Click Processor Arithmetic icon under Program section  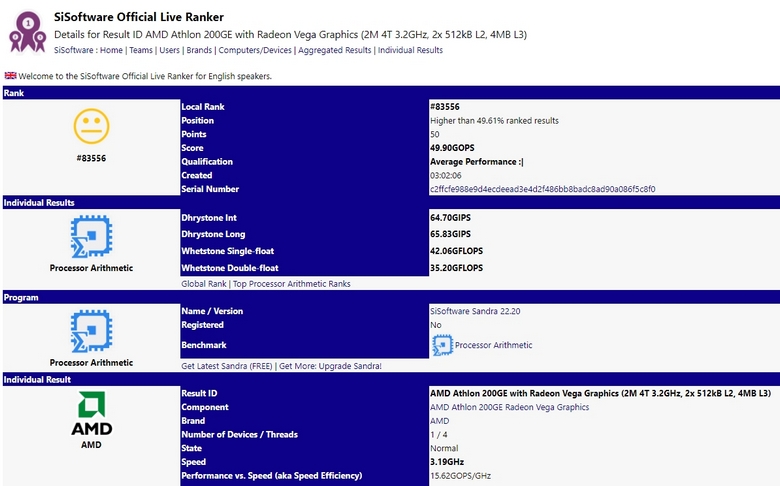pos(91,331)
